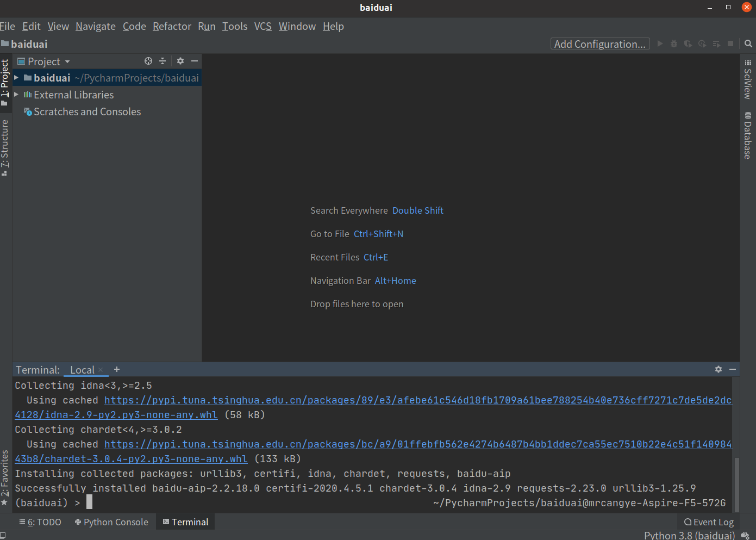Close the Local terminal tab
Image resolution: width=756 pixels, height=540 pixels.
(x=101, y=370)
